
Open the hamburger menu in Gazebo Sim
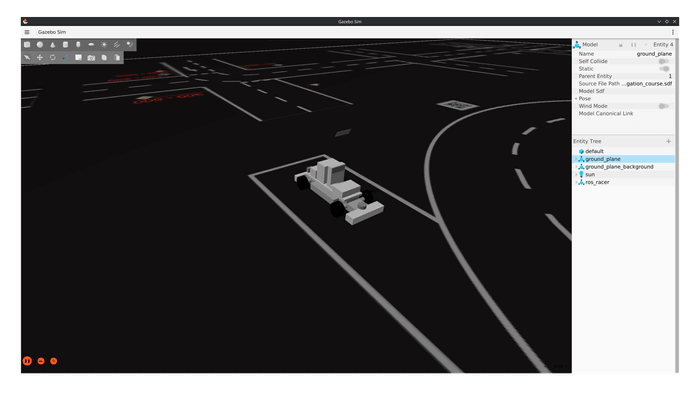(x=27, y=32)
